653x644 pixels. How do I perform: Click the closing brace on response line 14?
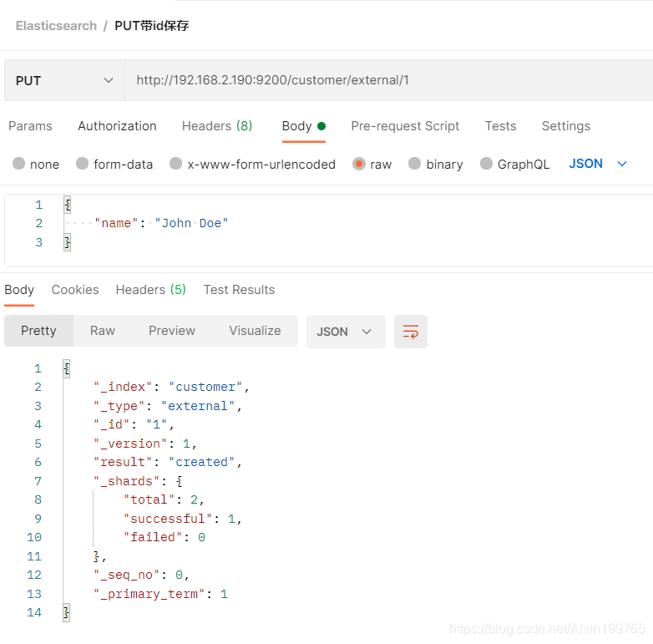click(66, 612)
